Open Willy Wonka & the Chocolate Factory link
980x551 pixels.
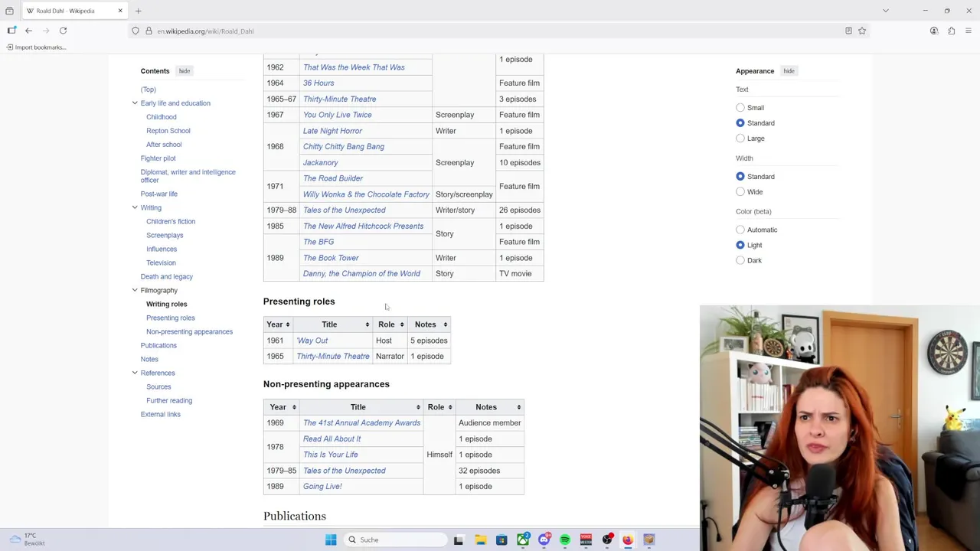(x=366, y=194)
